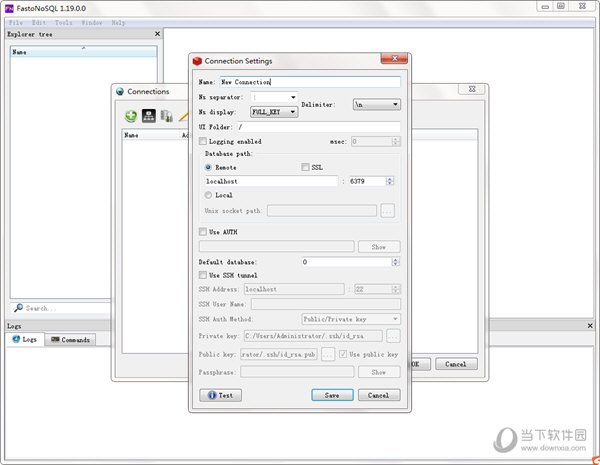Click Cancel in Connection Settings dialog

tap(379, 395)
